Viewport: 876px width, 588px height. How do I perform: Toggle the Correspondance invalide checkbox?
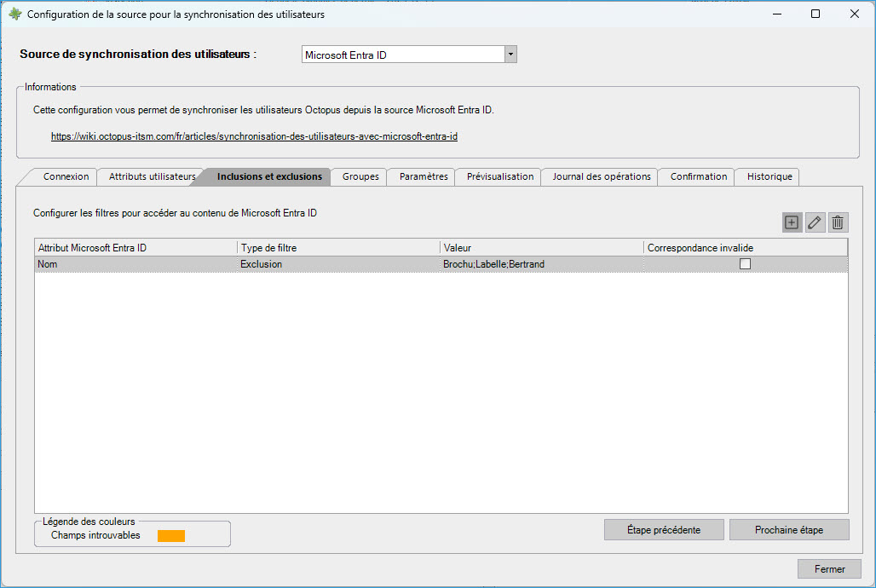745,264
